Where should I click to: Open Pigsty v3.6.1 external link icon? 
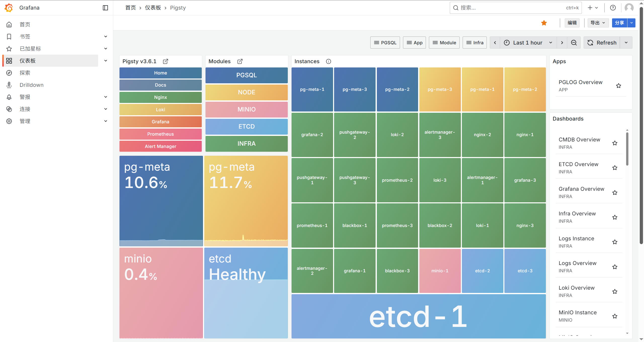click(x=166, y=61)
